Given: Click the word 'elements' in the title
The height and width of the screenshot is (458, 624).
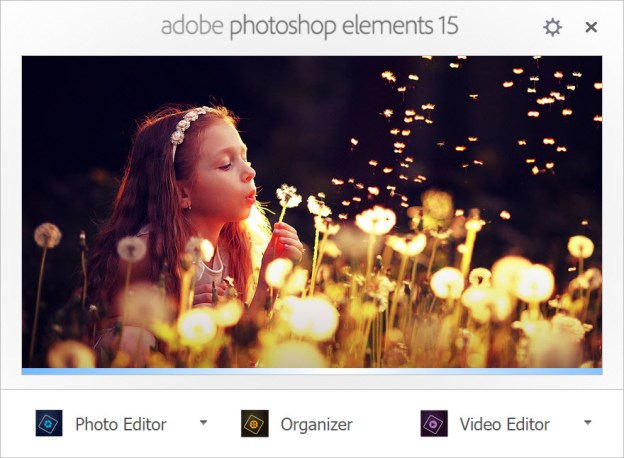Looking at the screenshot, I should 381,26.
